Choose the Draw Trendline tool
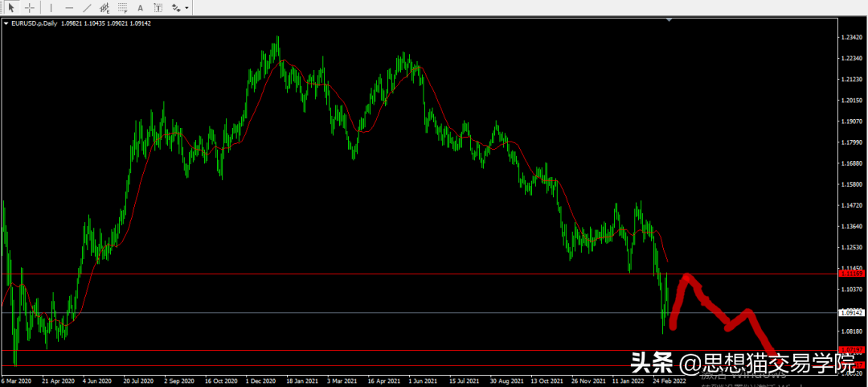Screen dimensions: 868x387 click(x=86, y=8)
